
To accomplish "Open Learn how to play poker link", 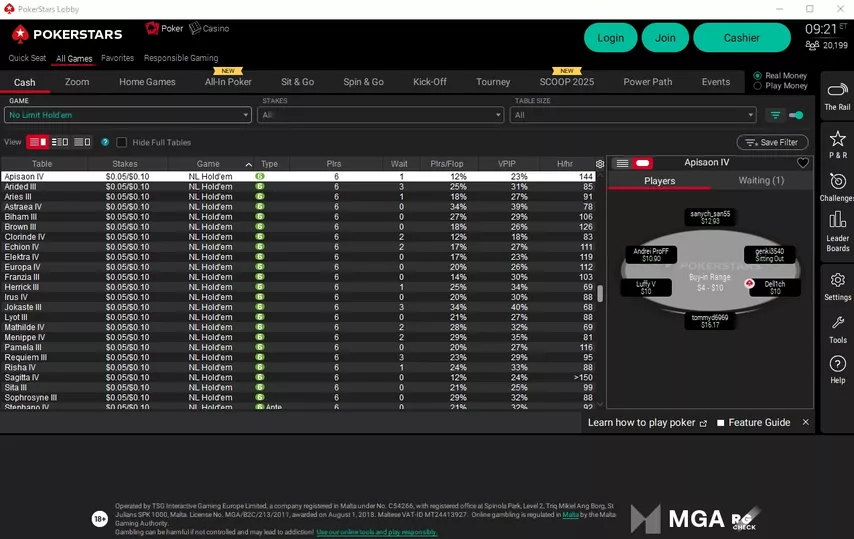I will tap(642, 422).
